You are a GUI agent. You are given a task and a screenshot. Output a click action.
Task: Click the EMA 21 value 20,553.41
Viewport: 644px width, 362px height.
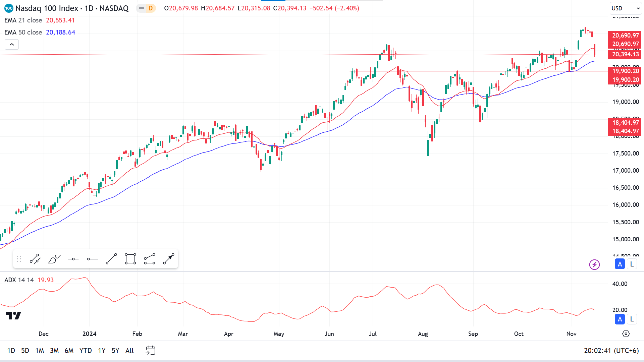click(x=60, y=20)
